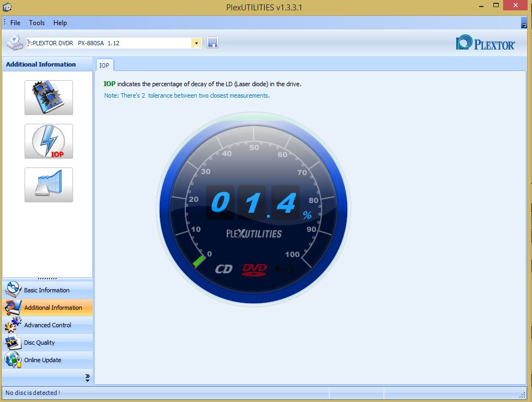The width and height of the screenshot is (532, 402).
Task: Click the tolerance note text
Action: coord(186,96)
